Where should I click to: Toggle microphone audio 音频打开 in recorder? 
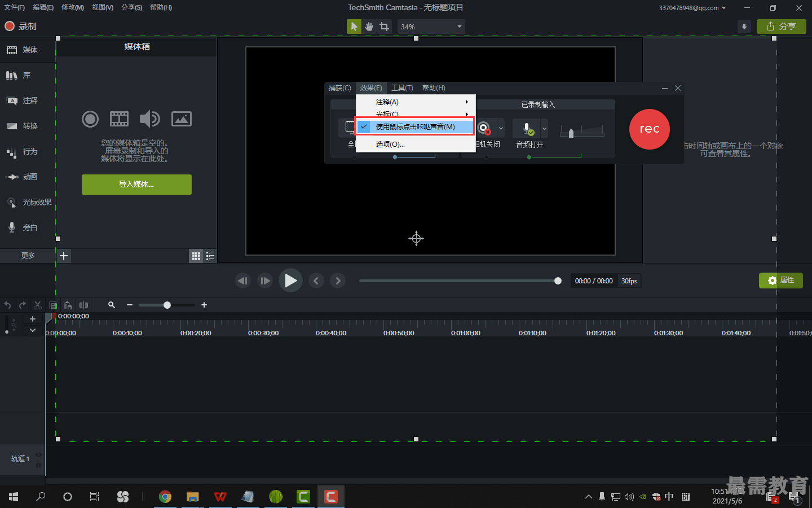pos(527,128)
